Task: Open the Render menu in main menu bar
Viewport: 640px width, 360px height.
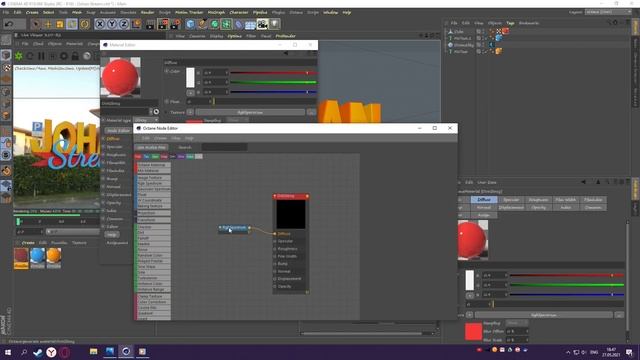Action: [x=147, y=13]
